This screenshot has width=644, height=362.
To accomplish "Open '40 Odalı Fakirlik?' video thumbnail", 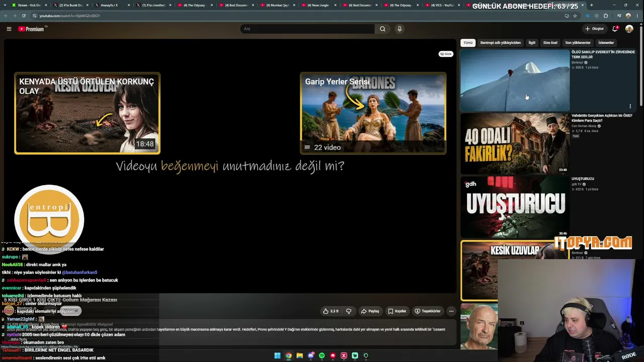I will (x=515, y=143).
